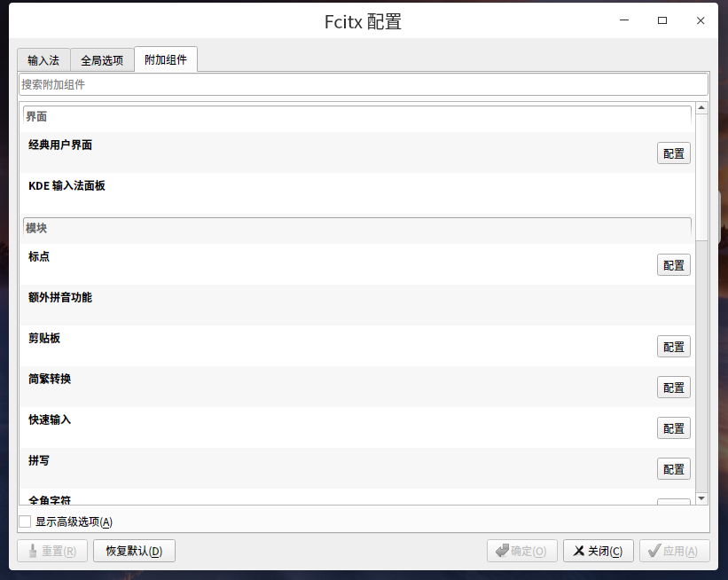Image resolution: width=728 pixels, height=580 pixels.
Task: Select the 附加组件 tab
Action: click(165, 59)
